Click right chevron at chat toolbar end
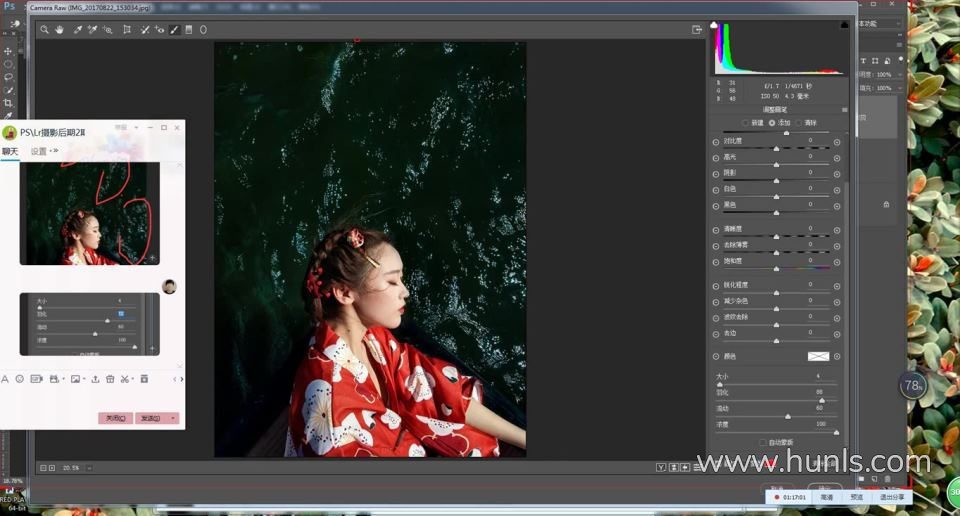Image resolution: width=960 pixels, height=516 pixels. (181, 380)
